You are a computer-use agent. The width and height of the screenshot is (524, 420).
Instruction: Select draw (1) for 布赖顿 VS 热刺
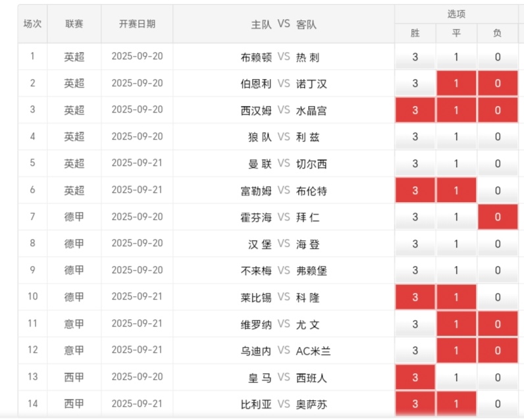pyautogui.click(x=456, y=57)
